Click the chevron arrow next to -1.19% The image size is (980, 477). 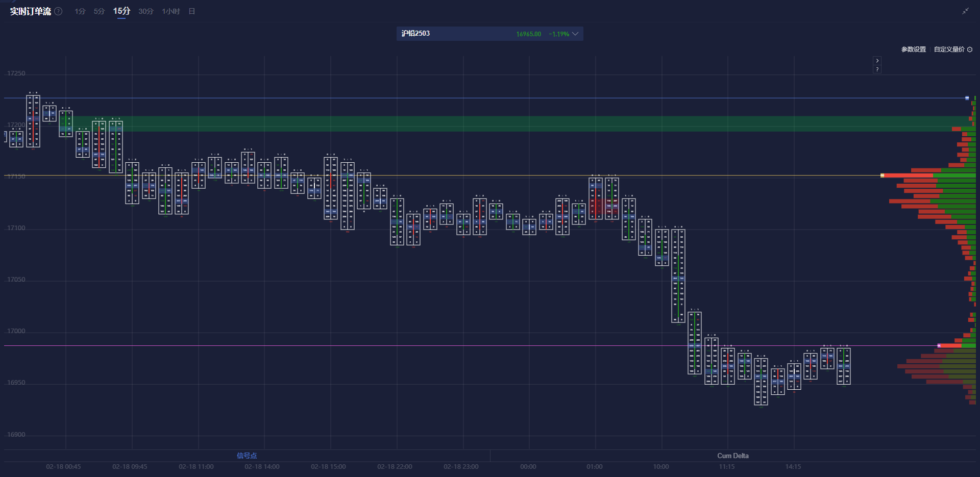[x=575, y=34]
